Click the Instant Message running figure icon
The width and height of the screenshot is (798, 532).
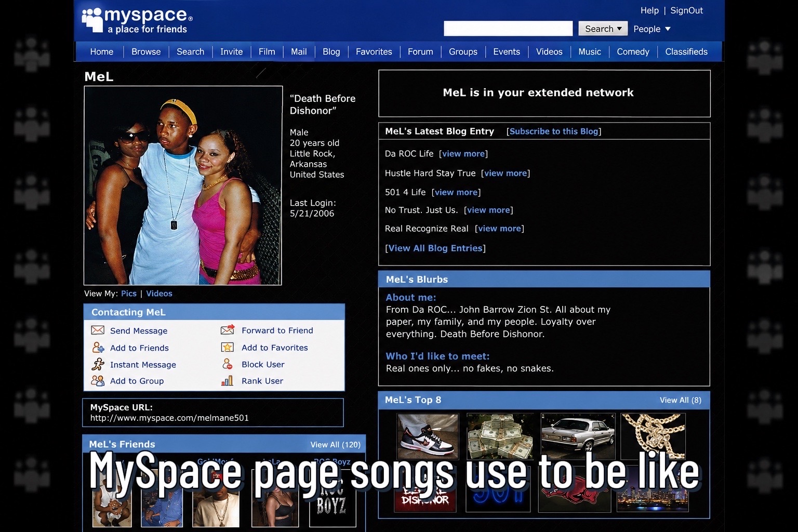pos(98,364)
